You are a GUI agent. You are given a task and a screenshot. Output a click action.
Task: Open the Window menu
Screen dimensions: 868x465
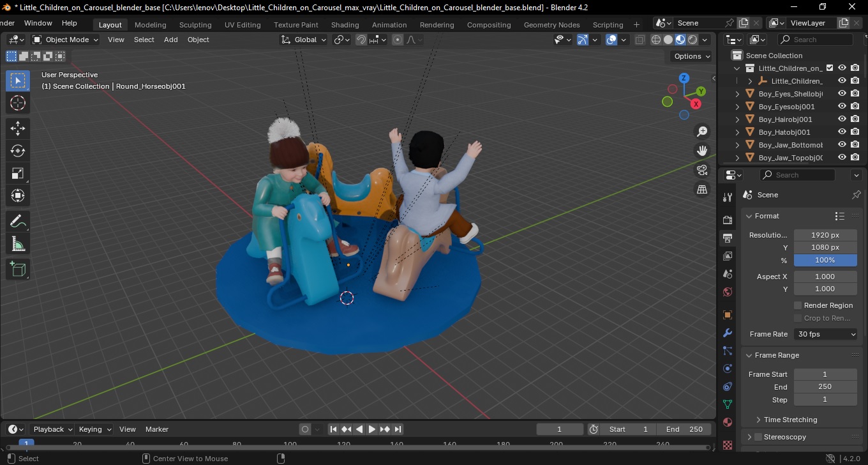pos(38,23)
